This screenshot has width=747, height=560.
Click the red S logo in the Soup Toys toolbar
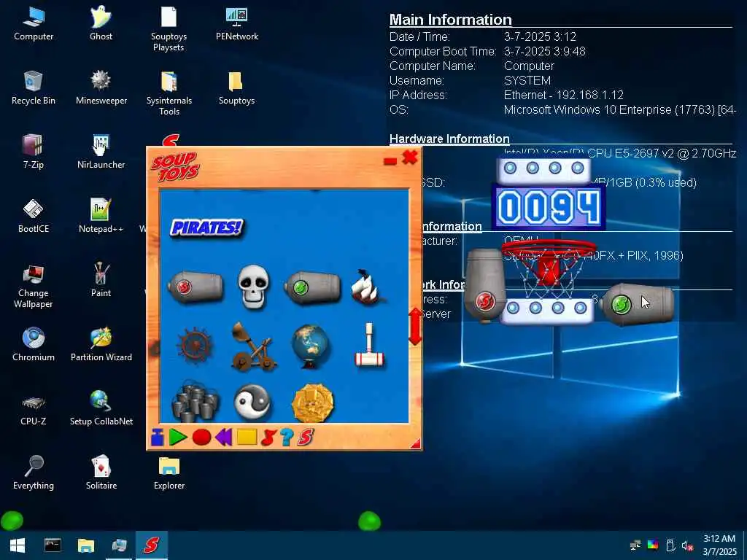tap(306, 437)
